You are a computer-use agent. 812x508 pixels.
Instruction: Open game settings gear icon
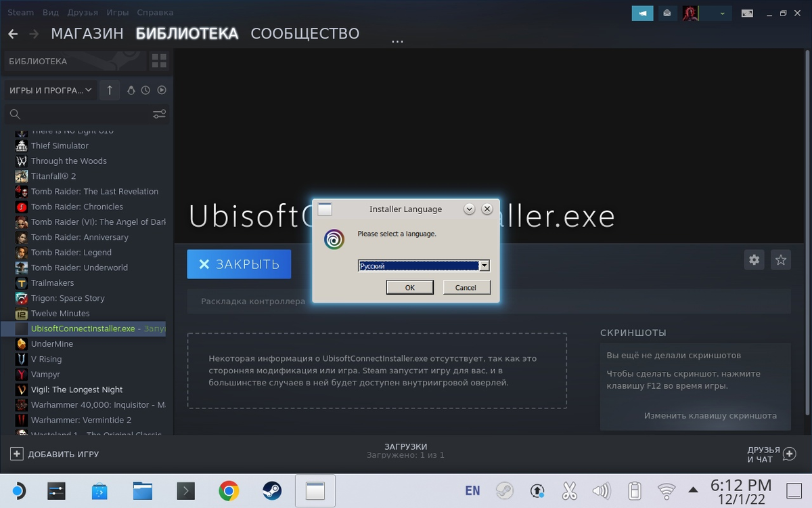click(x=754, y=259)
